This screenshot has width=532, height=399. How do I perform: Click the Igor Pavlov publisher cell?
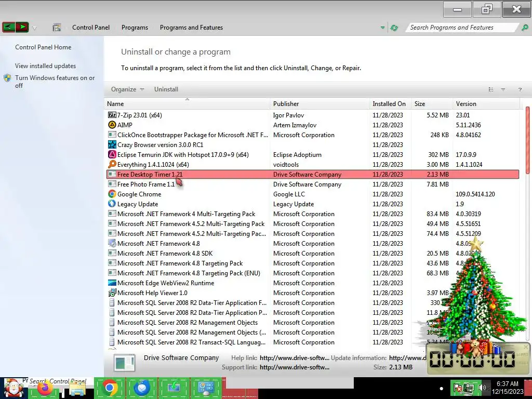pyautogui.click(x=288, y=115)
